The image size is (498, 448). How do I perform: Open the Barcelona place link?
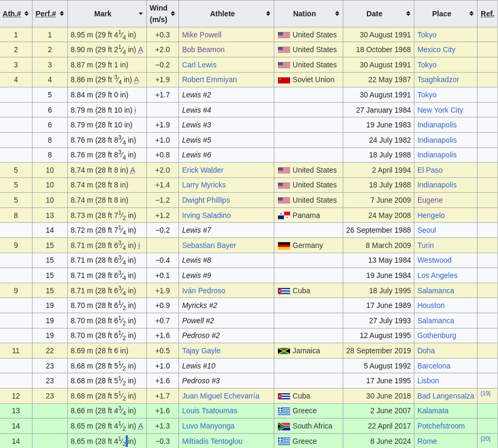coord(434,366)
